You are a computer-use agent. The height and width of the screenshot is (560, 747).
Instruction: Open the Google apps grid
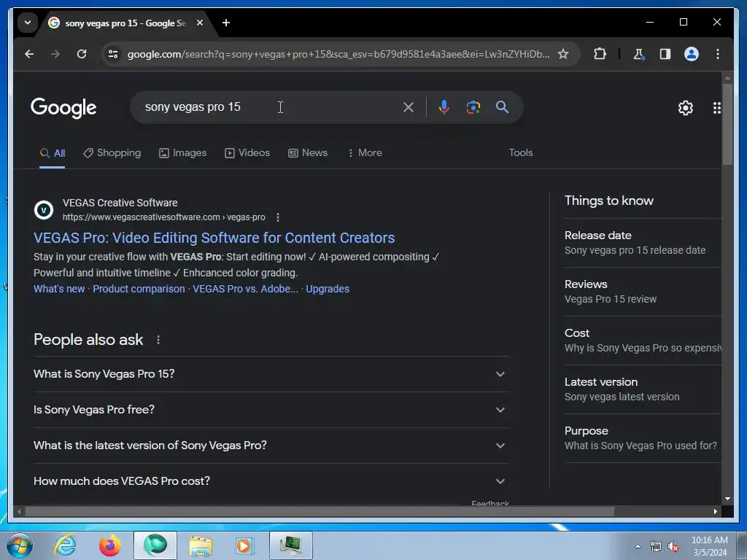click(x=716, y=108)
